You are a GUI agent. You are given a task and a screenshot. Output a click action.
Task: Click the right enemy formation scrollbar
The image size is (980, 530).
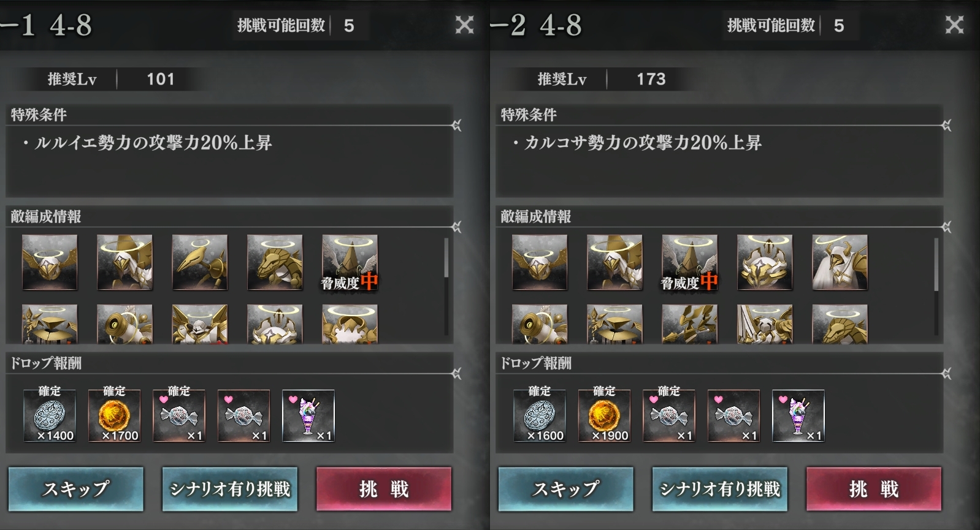coord(936,265)
